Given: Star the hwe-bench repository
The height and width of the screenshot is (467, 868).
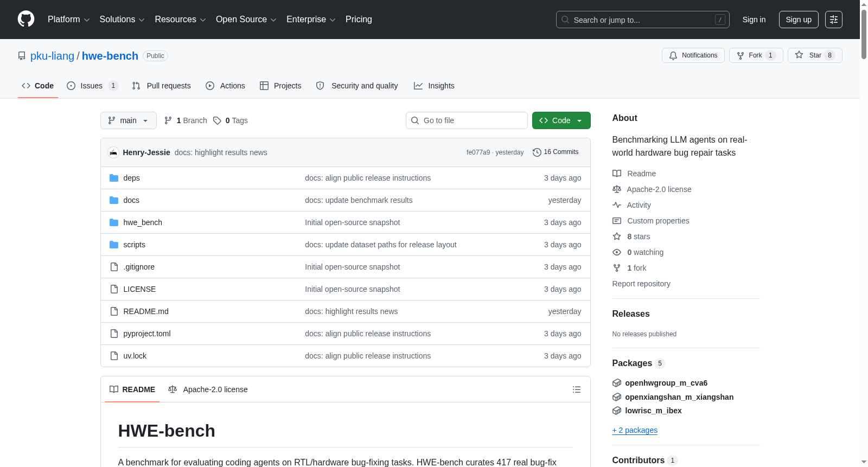Looking at the screenshot, I should coord(814,55).
